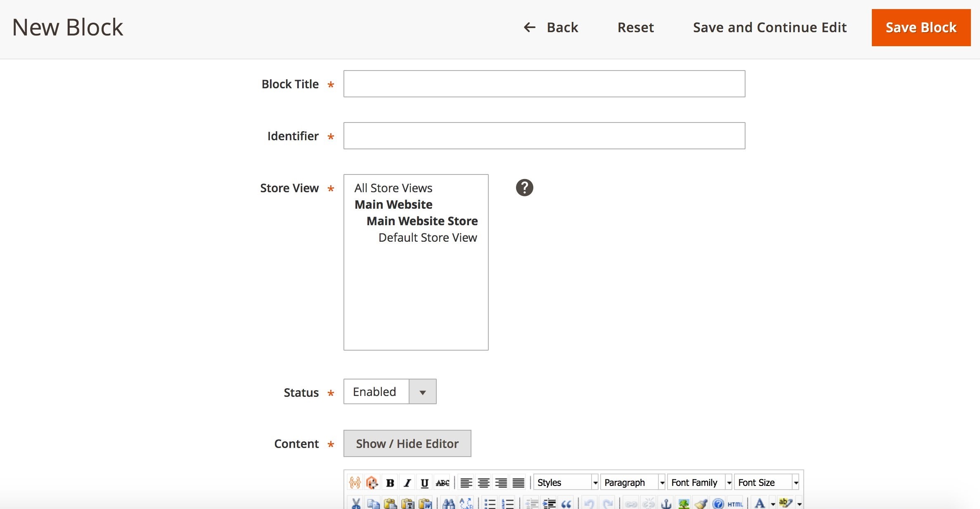Toggle bold formatting in the editor
The image size is (980, 509).
click(390, 482)
